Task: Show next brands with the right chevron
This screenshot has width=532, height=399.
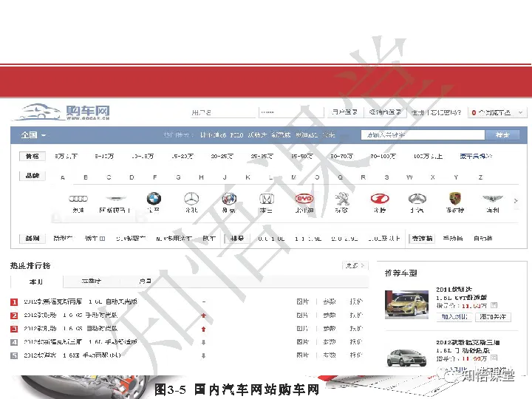Action: 516,200
